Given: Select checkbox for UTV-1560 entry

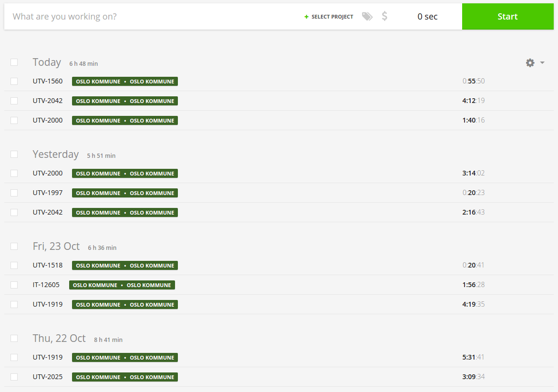Looking at the screenshot, I should point(14,82).
